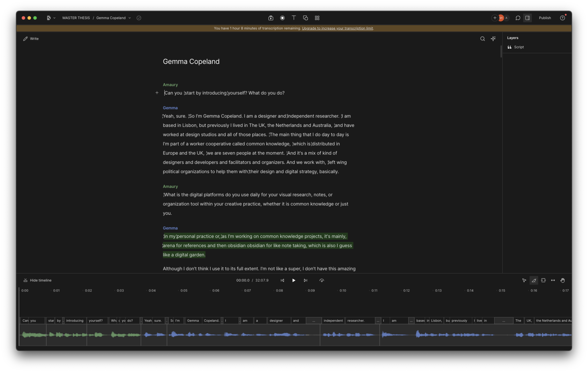Toggle the right sidebar panel

click(527, 18)
